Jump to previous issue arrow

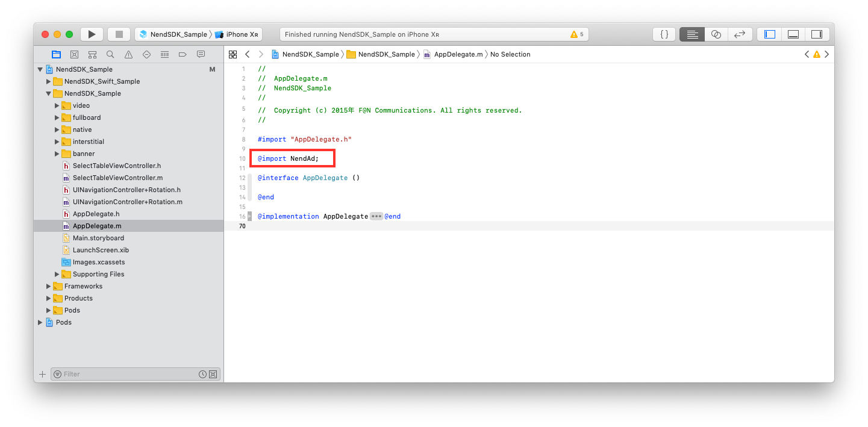(807, 54)
